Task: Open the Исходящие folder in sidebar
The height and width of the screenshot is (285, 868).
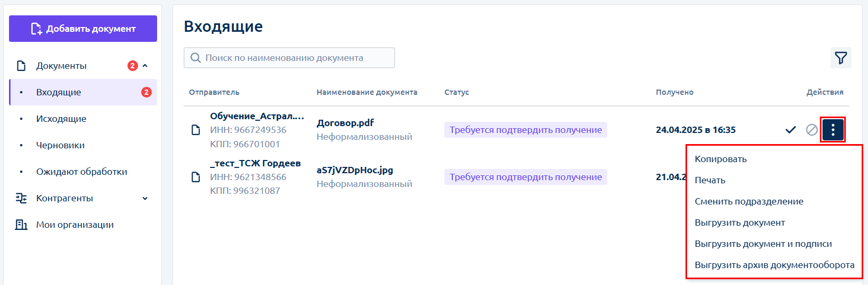Action: [61, 119]
